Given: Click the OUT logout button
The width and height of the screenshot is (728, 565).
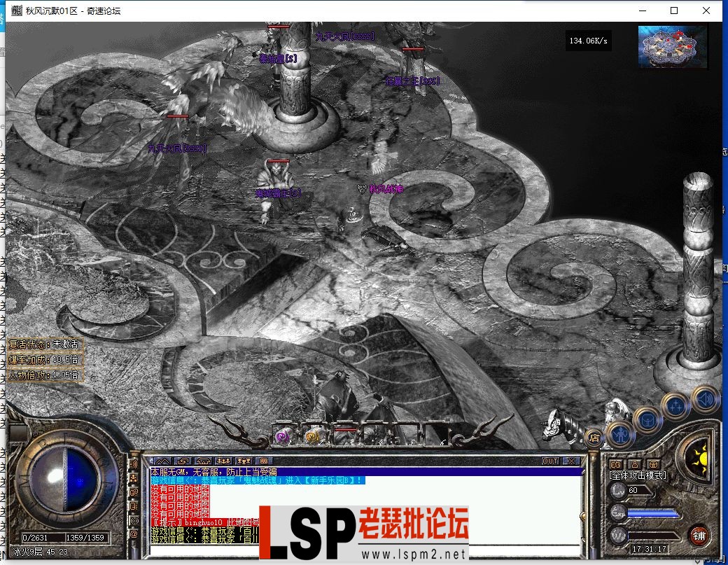Looking at the screenshot, I should point(551,461).
